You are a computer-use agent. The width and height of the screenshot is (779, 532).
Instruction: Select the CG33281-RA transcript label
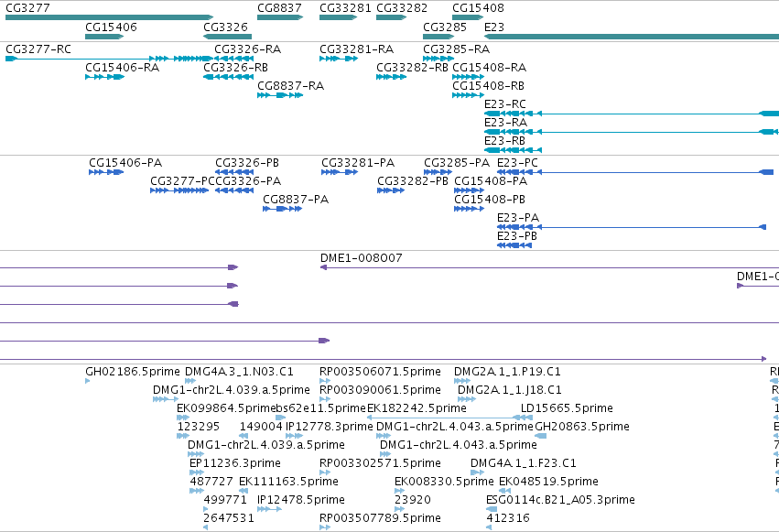(357, 49)
